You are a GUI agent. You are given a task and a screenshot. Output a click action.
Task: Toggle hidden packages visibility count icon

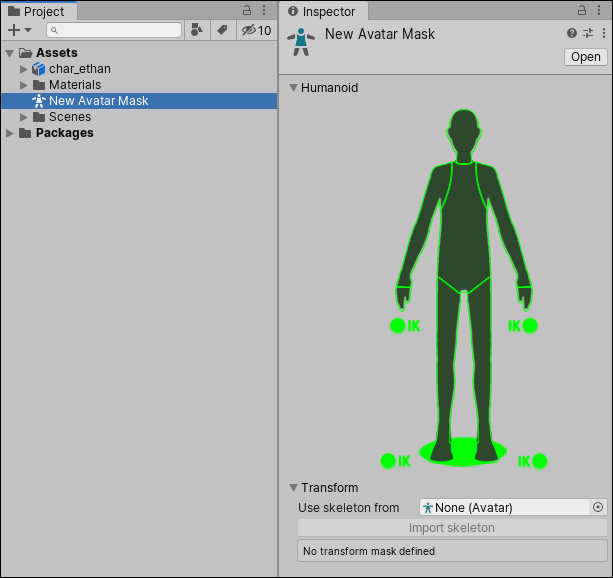[256, 30]
